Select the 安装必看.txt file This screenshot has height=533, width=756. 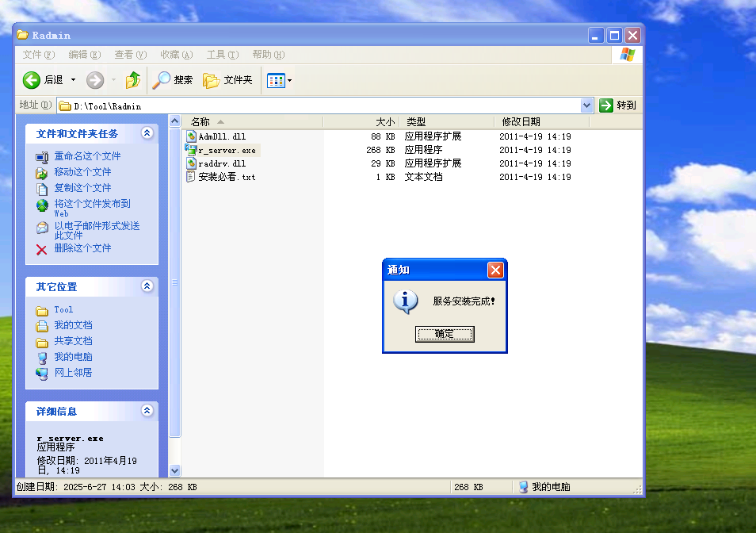[227, 177]
